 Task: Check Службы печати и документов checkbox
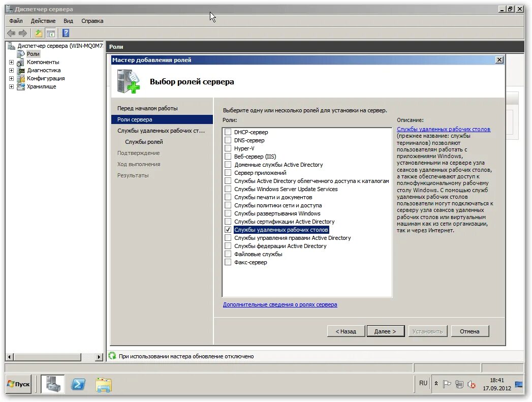click(228, 197)
